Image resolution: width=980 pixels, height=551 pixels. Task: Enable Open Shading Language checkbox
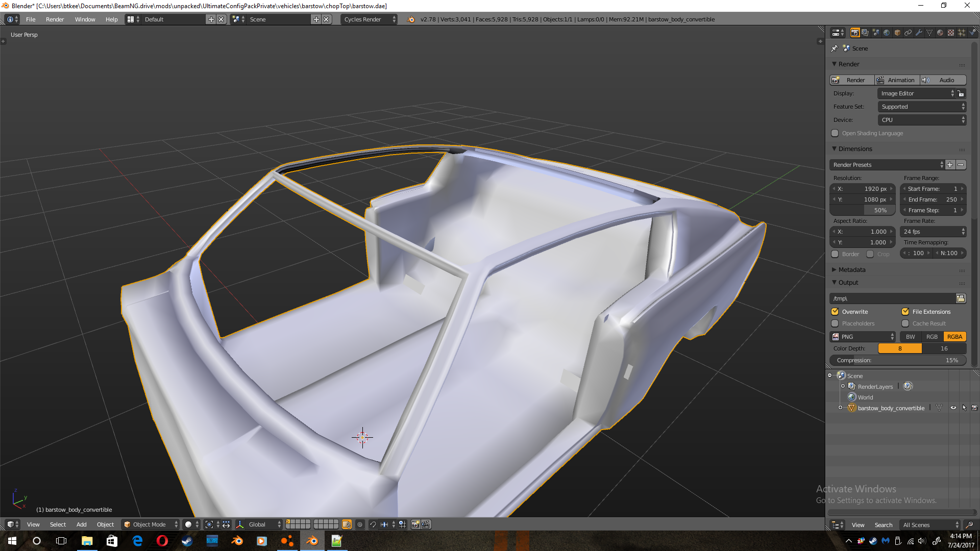(835, 133)
